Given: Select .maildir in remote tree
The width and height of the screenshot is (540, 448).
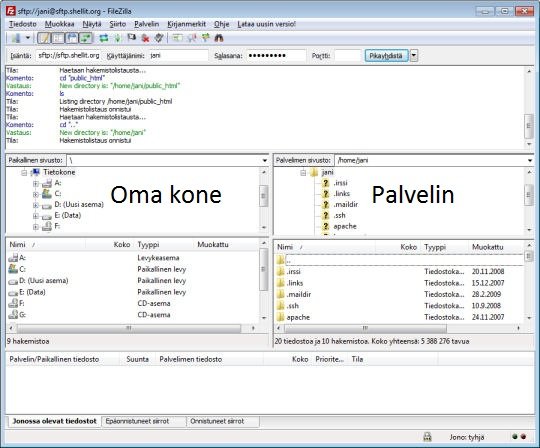Looking at the screenshot, I should pos(346,205).
